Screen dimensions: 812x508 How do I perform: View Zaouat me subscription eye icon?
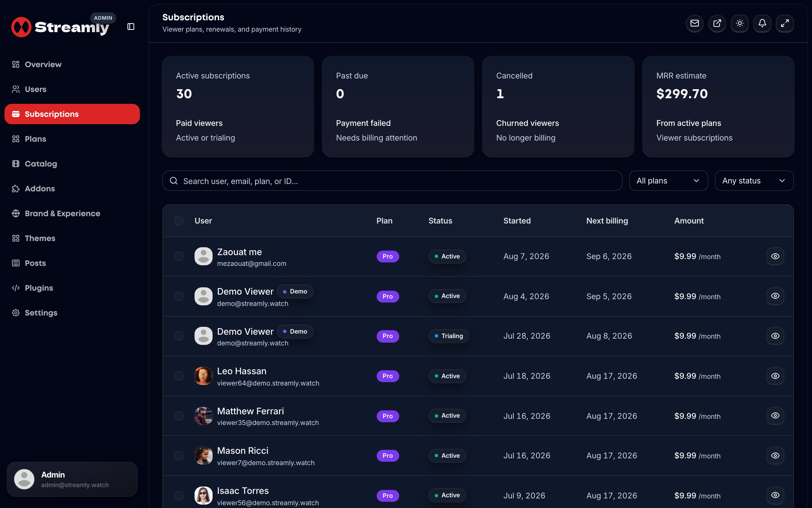(775, 256)
